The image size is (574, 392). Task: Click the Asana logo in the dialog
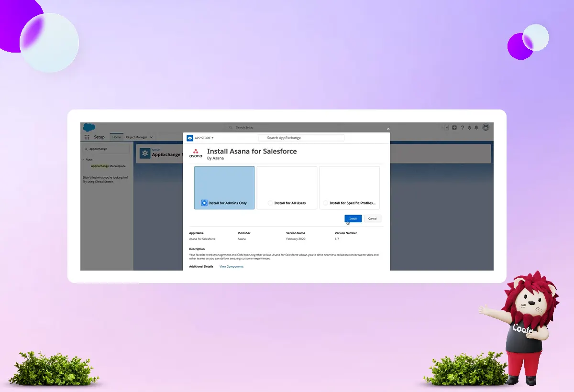(x=196, y=153)
